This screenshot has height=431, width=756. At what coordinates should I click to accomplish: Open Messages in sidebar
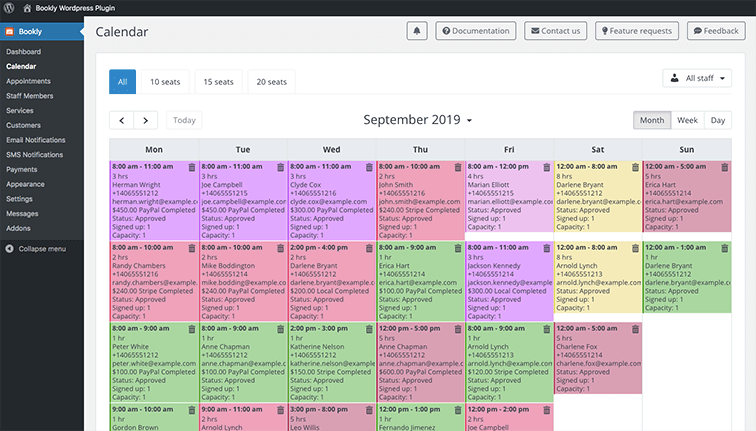[22, 214]
